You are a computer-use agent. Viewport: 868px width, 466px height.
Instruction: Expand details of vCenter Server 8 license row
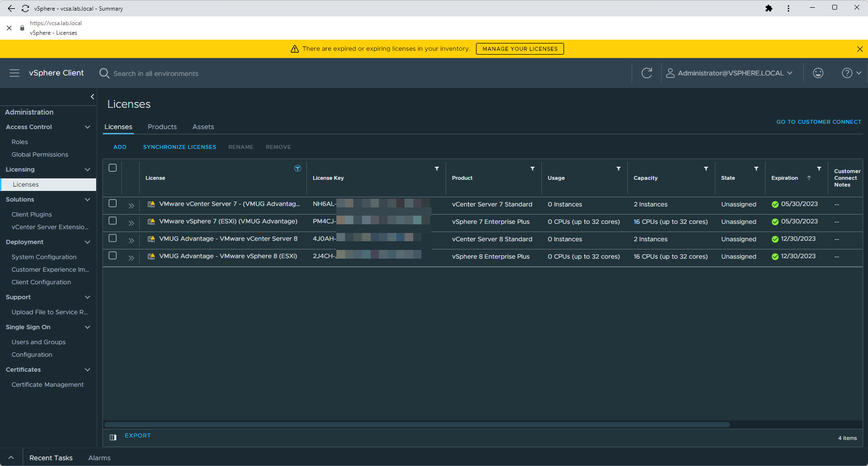pyautogui.click(x=131, y=241)
